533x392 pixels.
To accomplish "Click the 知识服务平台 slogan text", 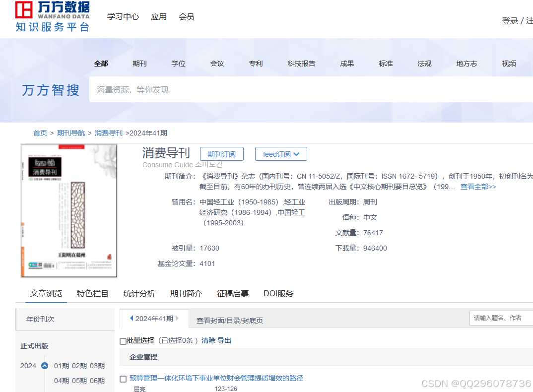I will tap(52, 27).
